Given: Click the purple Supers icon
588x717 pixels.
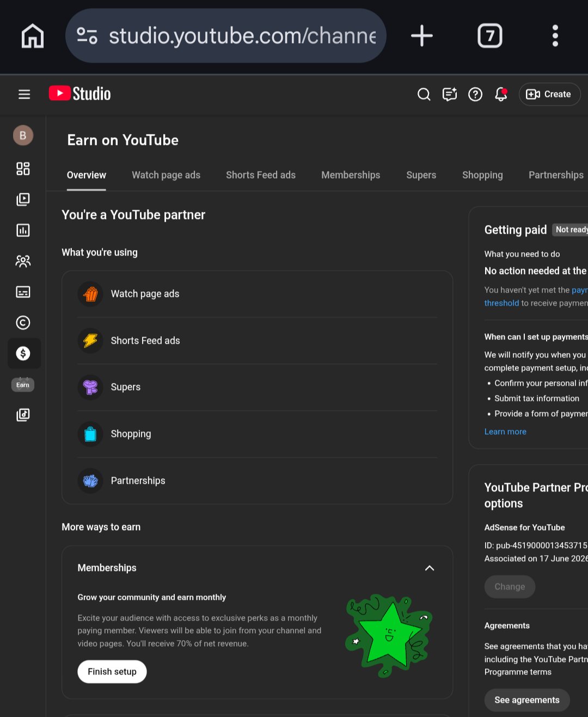Looking at the screenshot, I should point(90,387).
